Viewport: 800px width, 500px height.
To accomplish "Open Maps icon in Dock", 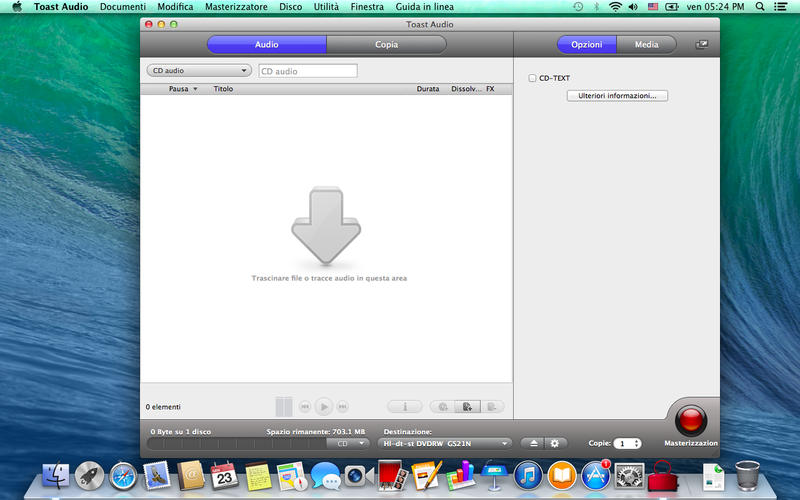I will [292, 476].
